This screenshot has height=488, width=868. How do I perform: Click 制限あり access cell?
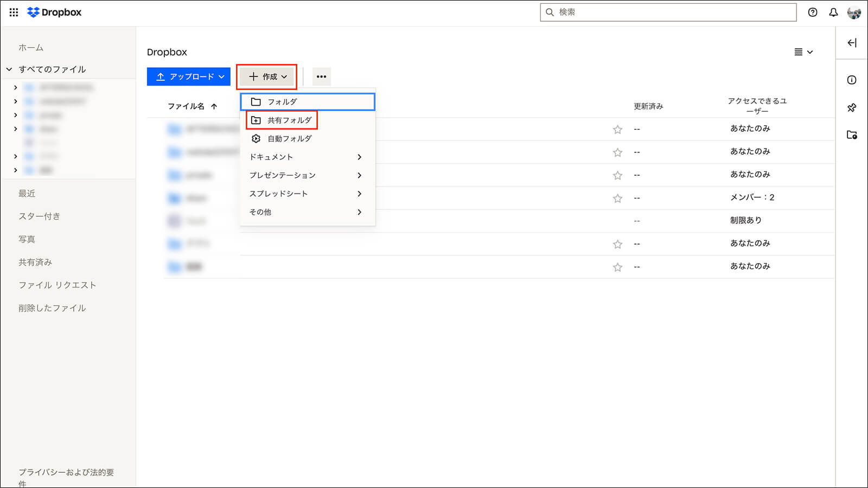[x=746, y=220]
